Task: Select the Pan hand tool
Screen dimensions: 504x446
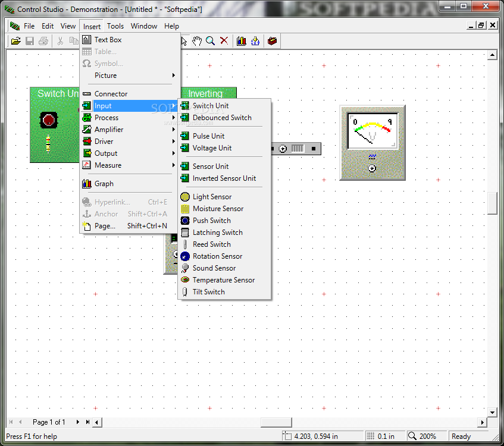Action: [x=197, y=41]
